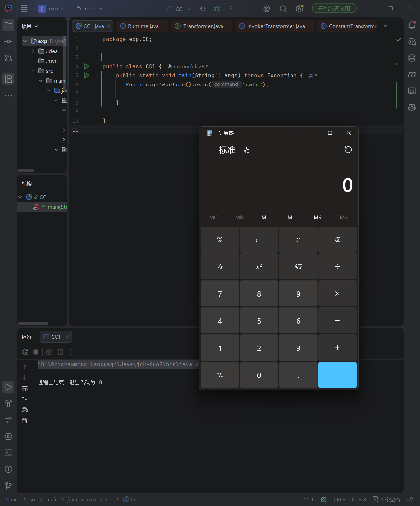
Task: Clear all Run console output with trash icon
Action: pyautogui.click(x=25, y=421)
